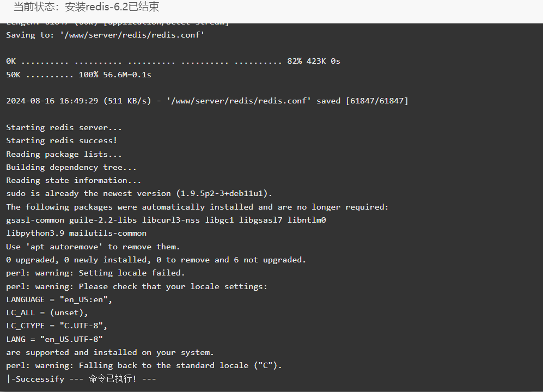
Task: Click the 'LANG = "en_US.UTF-8"' line
Action: 54,339
